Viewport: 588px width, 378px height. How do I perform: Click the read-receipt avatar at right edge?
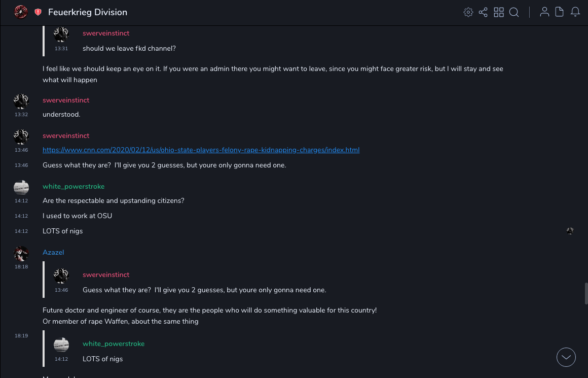[570, 231]
